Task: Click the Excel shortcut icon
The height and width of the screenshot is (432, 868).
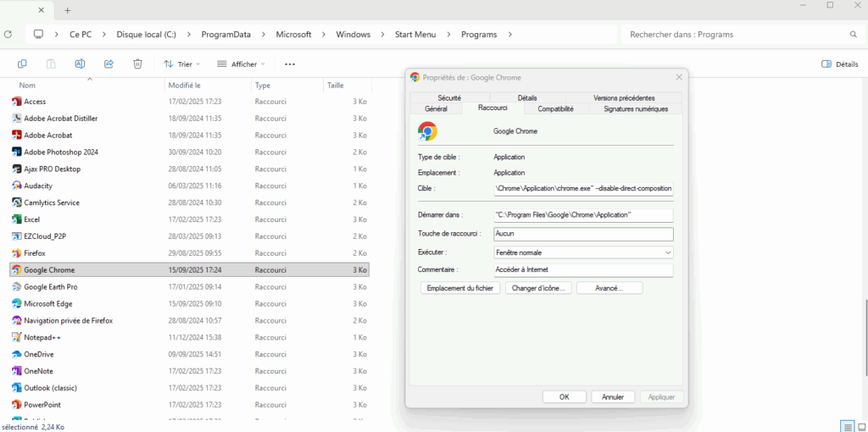Action: coord(17,219)
